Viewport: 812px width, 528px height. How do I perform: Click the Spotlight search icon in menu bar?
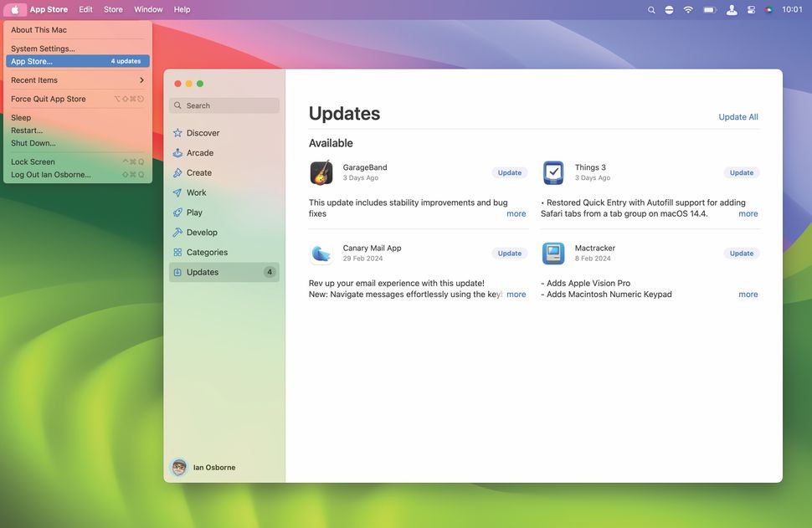click(651, 10)
